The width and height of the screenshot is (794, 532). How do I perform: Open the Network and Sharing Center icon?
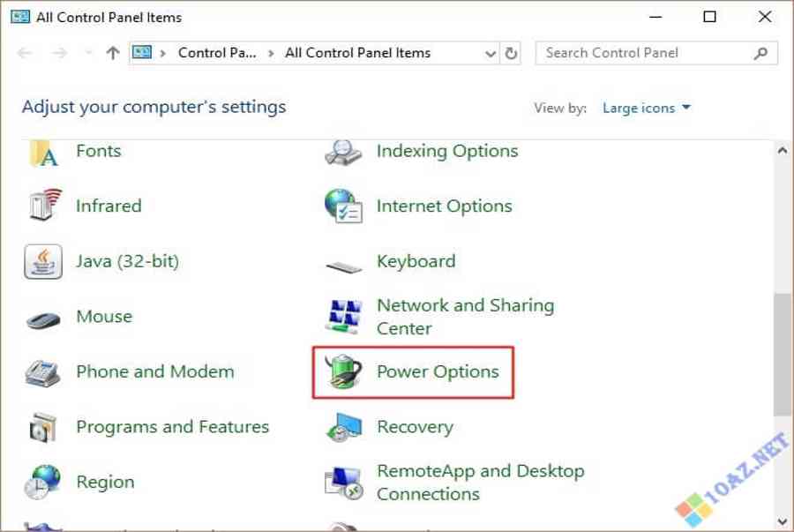point(344,317)
